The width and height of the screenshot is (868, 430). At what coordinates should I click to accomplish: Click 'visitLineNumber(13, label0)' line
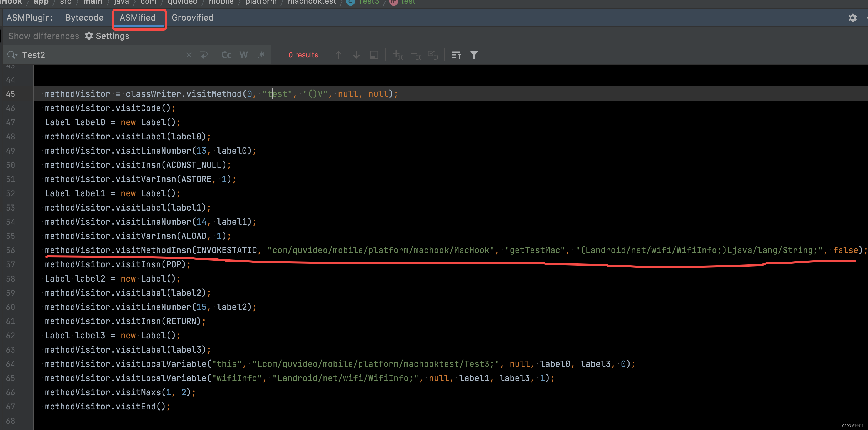tap(151, 151)
